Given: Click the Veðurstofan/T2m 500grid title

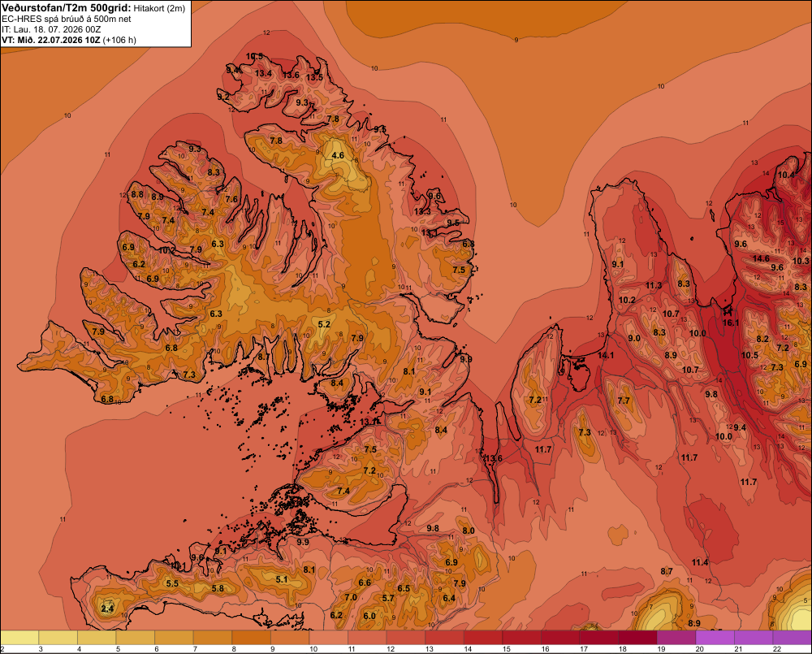Looking at the screenshot, I should pyautogui.click(x=67, y=8).
